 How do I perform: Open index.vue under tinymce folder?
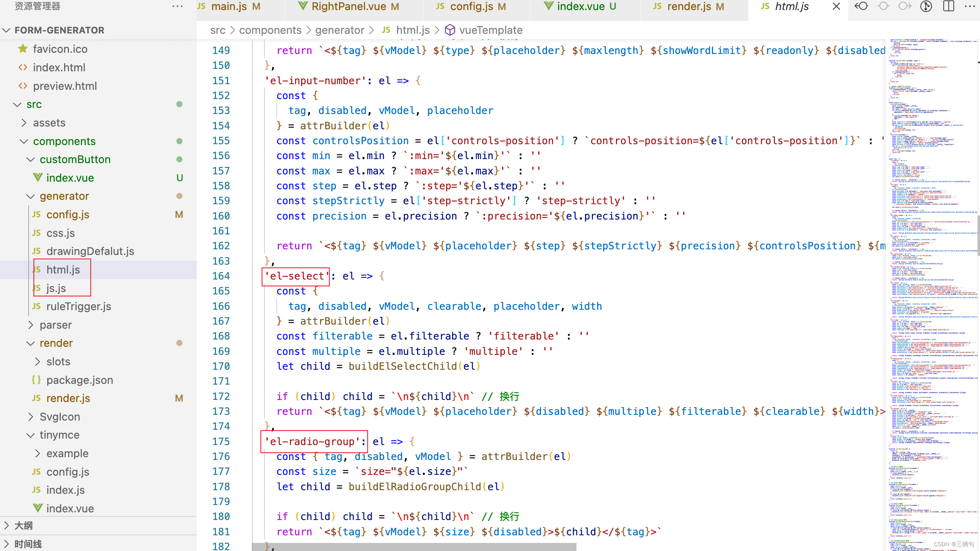point(70,509)
